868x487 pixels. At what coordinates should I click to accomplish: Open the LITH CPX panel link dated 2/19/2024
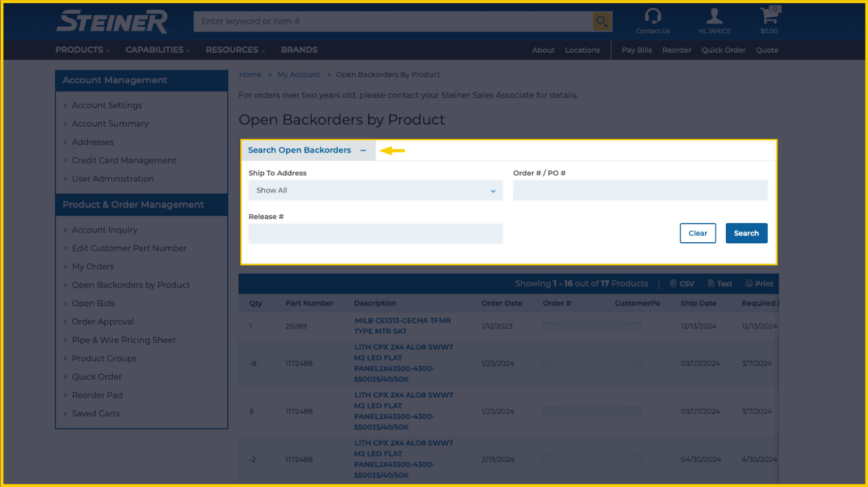[403, 459]
